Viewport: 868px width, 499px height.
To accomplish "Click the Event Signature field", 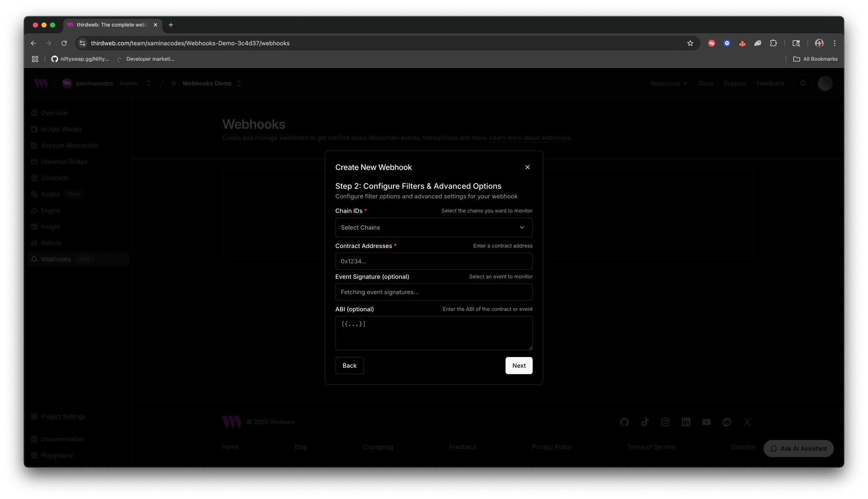I will coord(434,292).
